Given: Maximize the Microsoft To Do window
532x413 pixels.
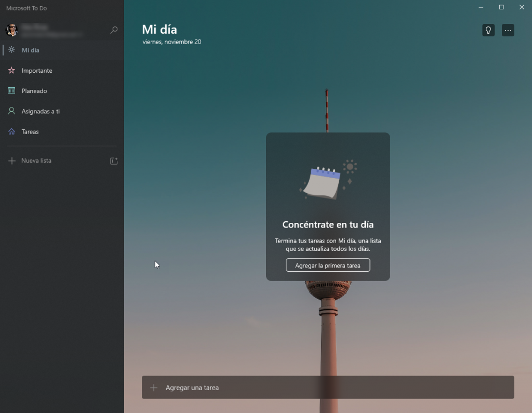Looking at the screenshot, I should click(x=501, y=7).
